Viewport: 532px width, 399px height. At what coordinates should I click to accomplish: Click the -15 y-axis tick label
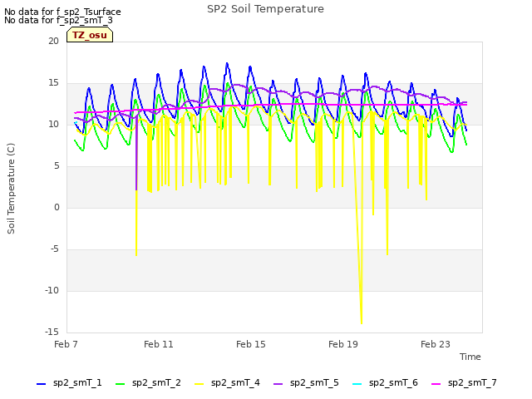(x=52, y=332)
